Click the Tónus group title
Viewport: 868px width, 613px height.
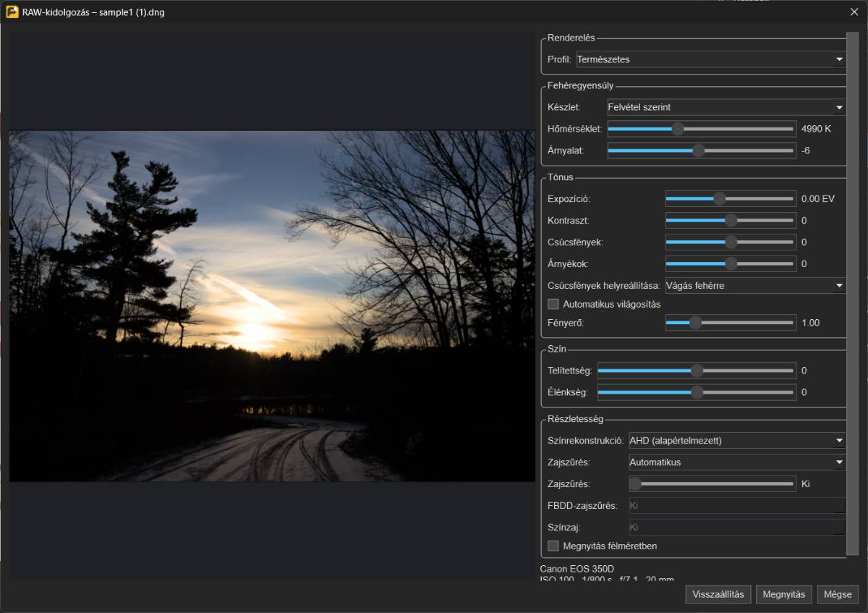pyautogui.click(x=561, y=177)
